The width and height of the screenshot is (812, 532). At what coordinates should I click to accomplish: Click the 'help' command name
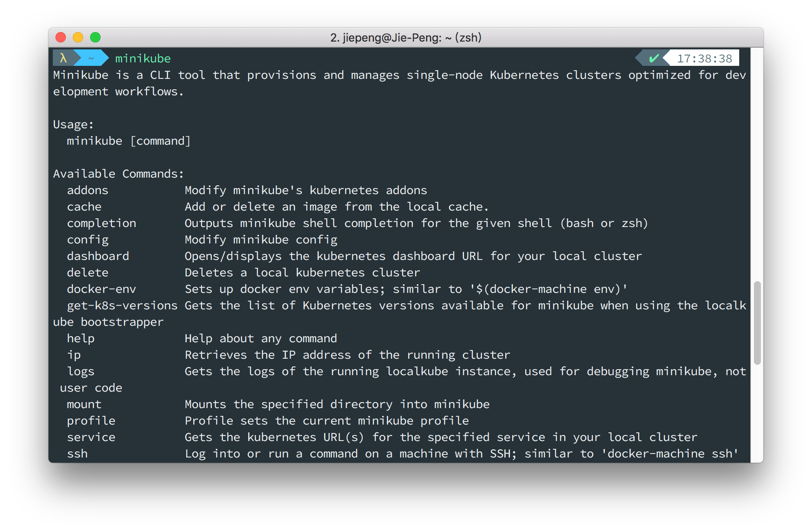pyautogui.click(x=81, y=339)
